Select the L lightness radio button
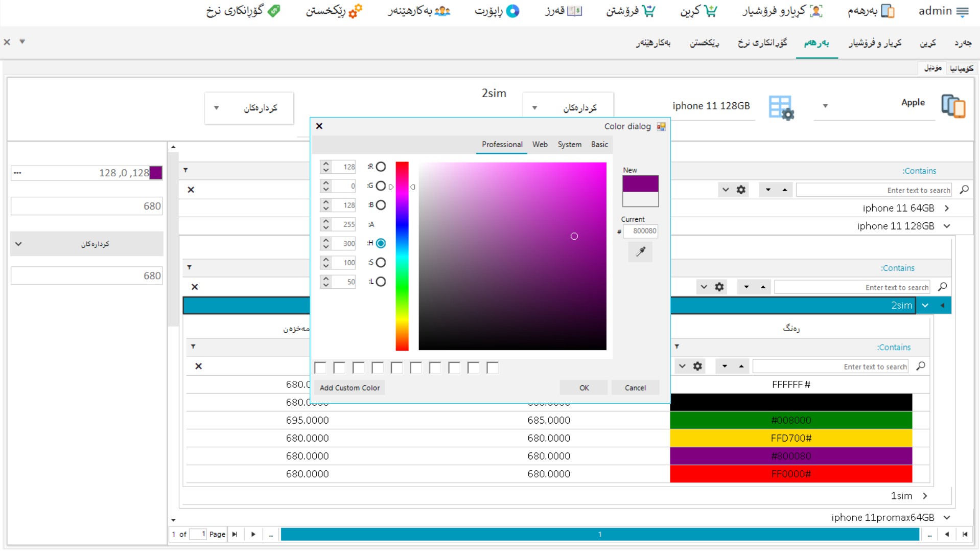The width and height of the screenshot is (980, 551). [x=381, y=282]
